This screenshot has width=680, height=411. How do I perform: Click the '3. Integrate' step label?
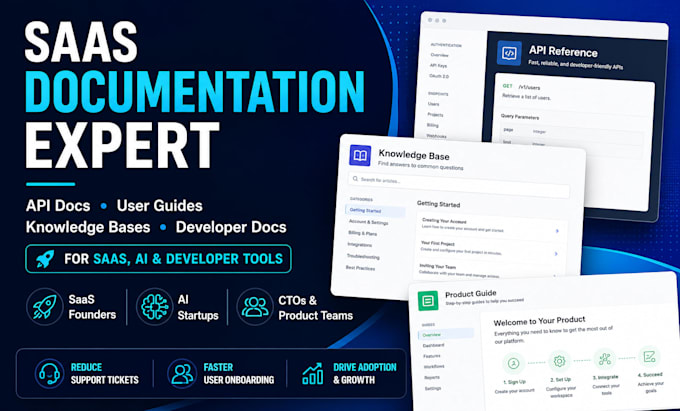pyautogui.click(x=605, y=377)
